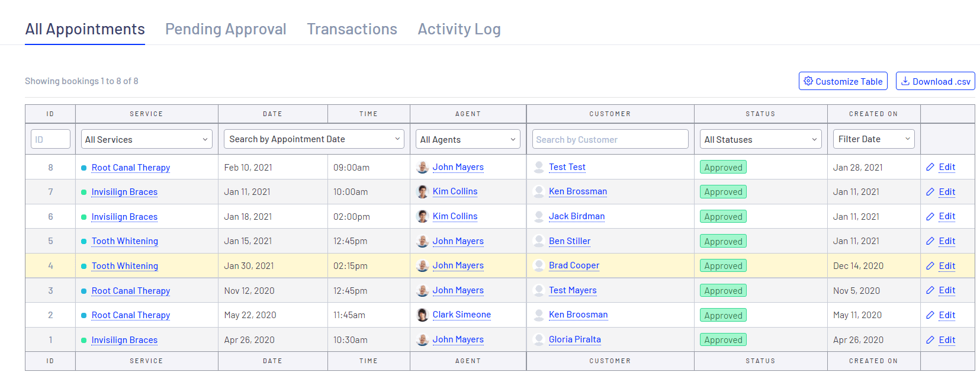Click pencil edit icon for booking 4

[x=930, y=266]
